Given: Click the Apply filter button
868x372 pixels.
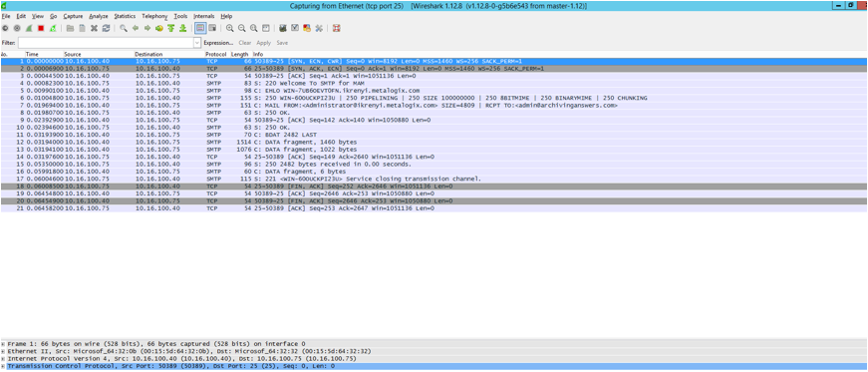Looking at the screenshot, I should (x=263, y=43).
